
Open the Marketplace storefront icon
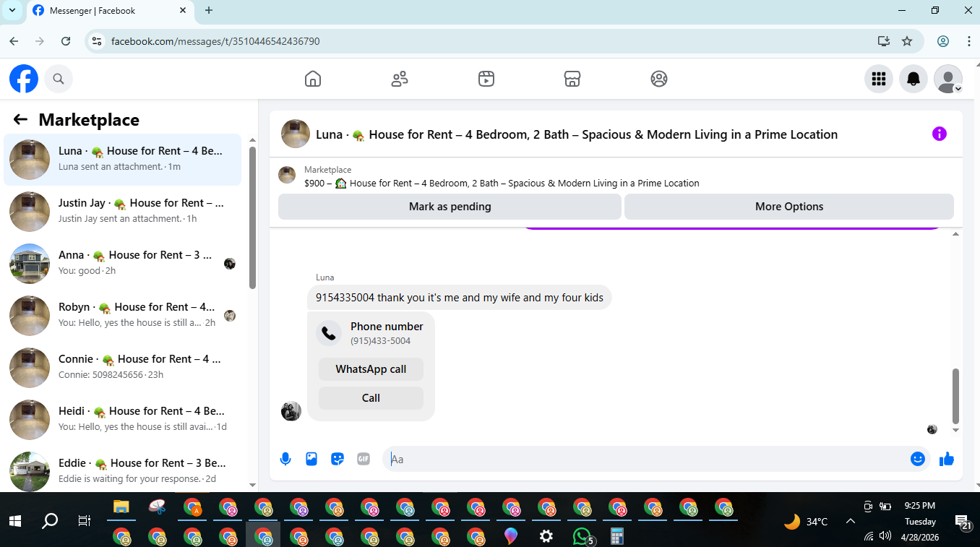(x=572, y=79)
